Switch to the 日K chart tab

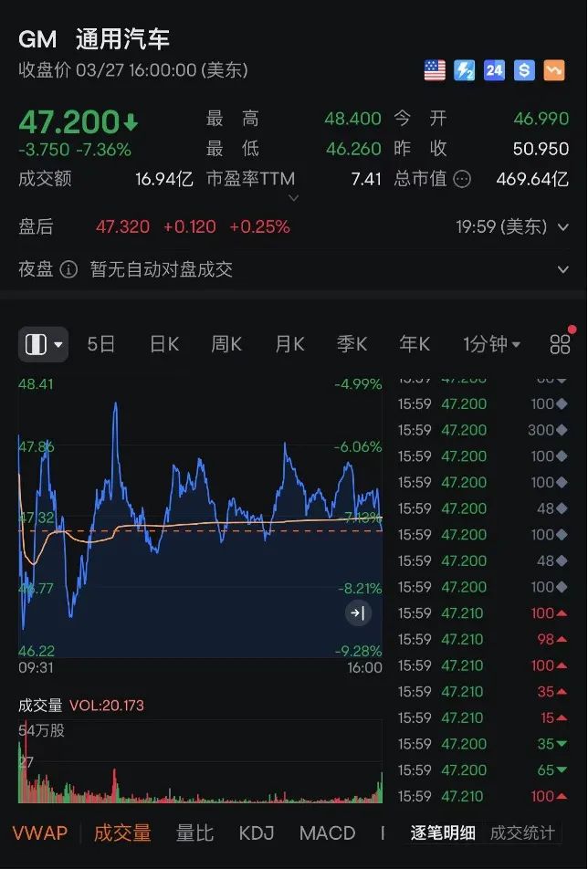[x=164, y=344]
